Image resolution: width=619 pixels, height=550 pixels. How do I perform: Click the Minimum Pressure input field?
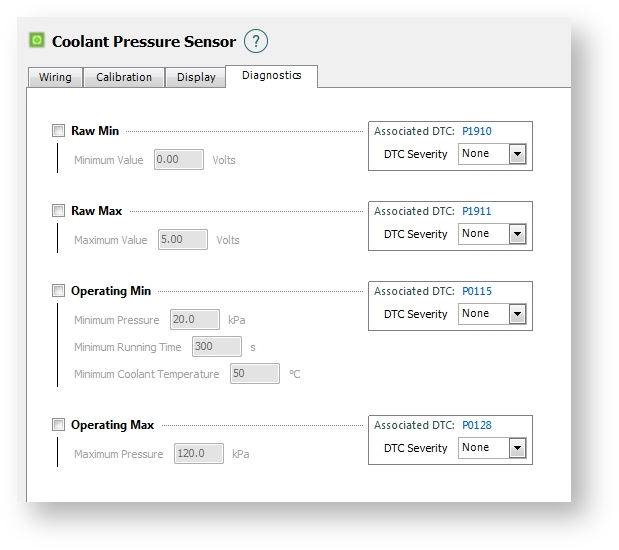[194, 320]
